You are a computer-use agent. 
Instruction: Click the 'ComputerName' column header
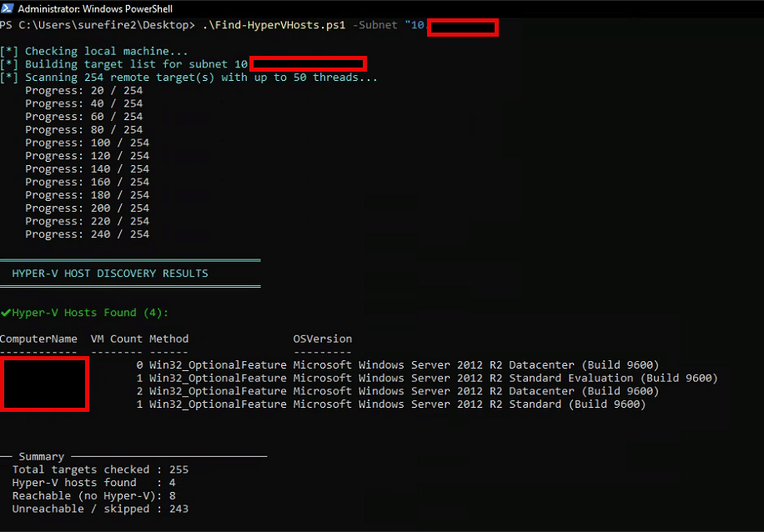(x=38, y=339)
